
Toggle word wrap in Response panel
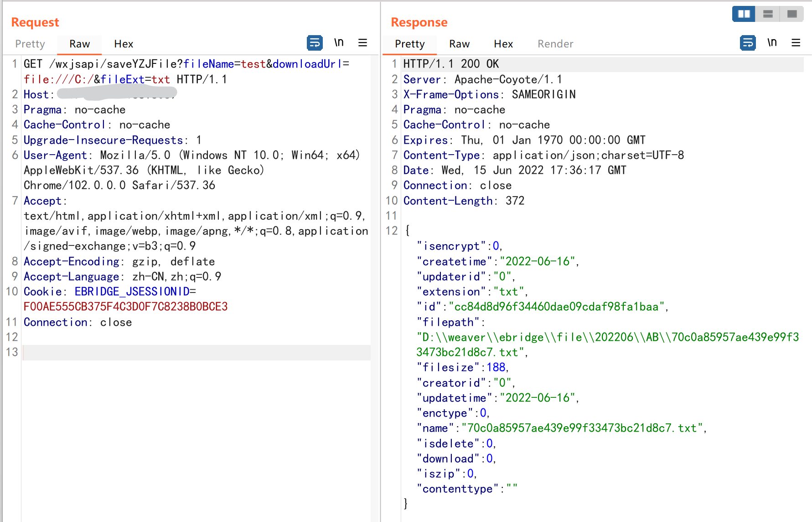click(748, 43)
